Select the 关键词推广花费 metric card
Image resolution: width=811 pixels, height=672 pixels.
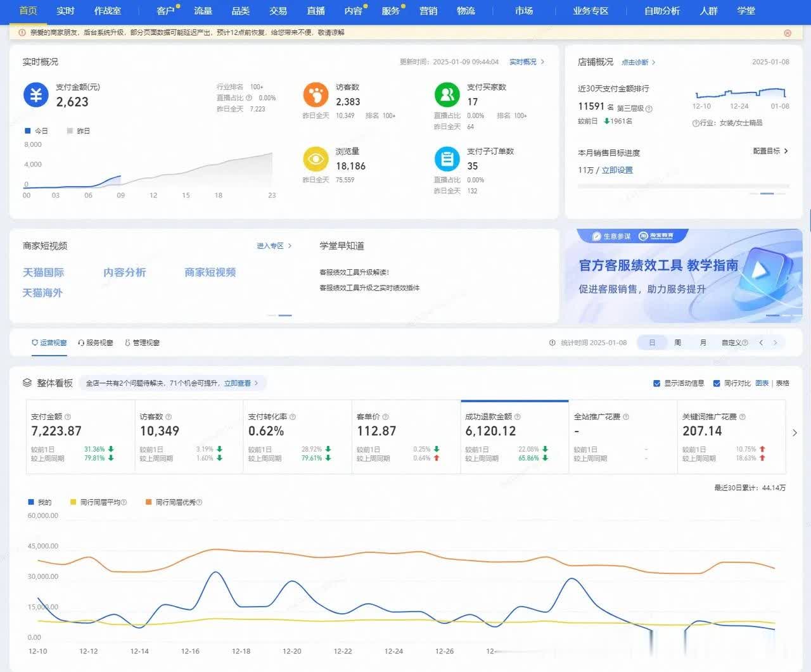[x=731, y=437]
